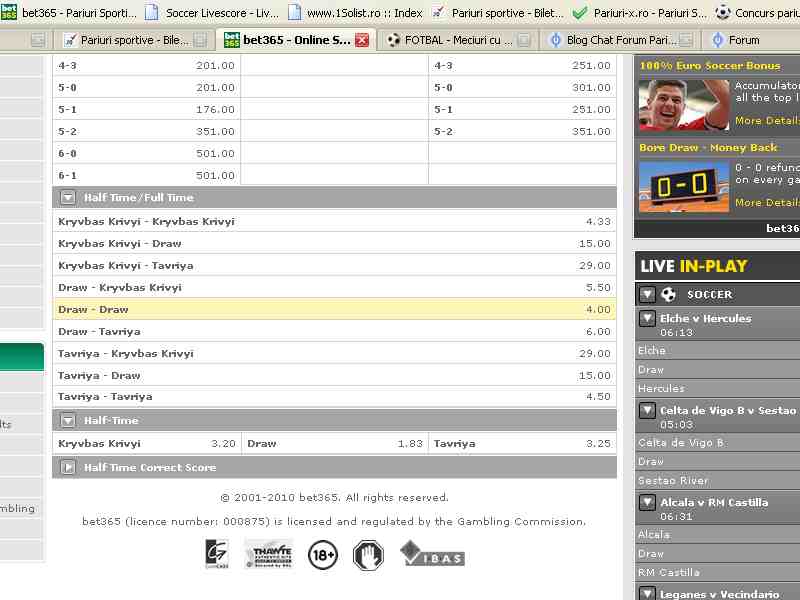Collapse the Half-Time market section
Image resolution: width=800 pixels, height=600 pixels.
[x=68, y=420]
